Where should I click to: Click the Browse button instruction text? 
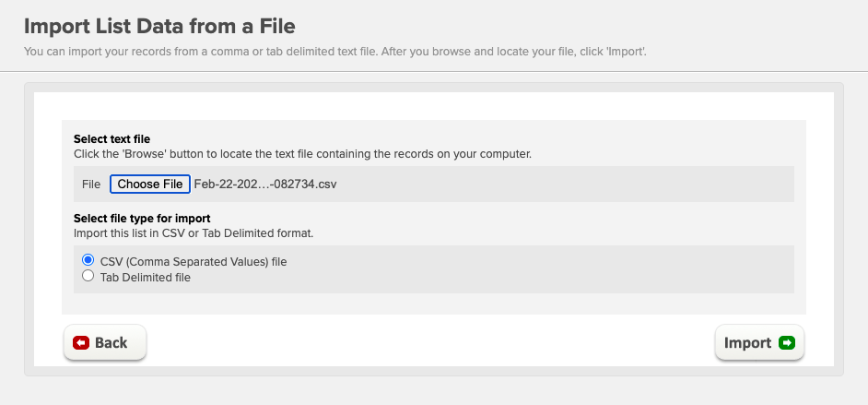click(x=302, y=154)
